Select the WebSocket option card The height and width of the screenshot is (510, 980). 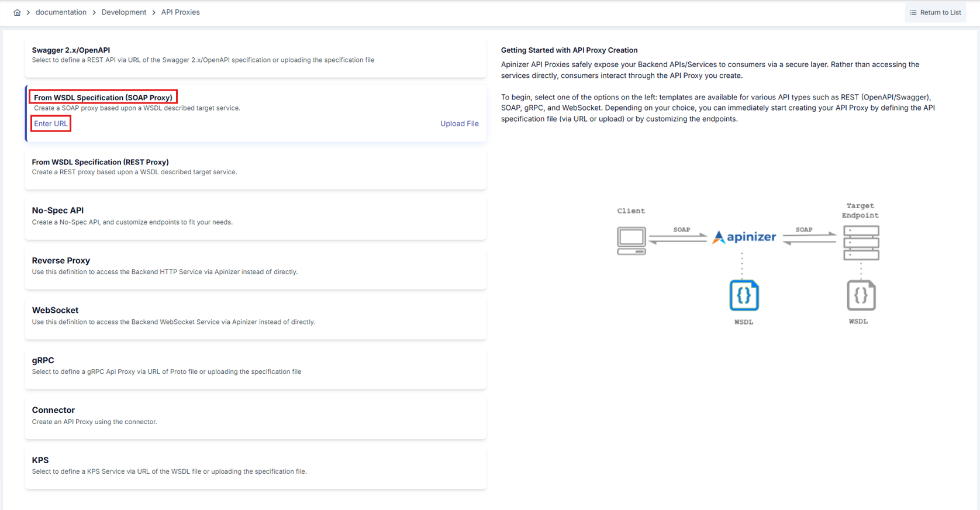pos(256,318)
